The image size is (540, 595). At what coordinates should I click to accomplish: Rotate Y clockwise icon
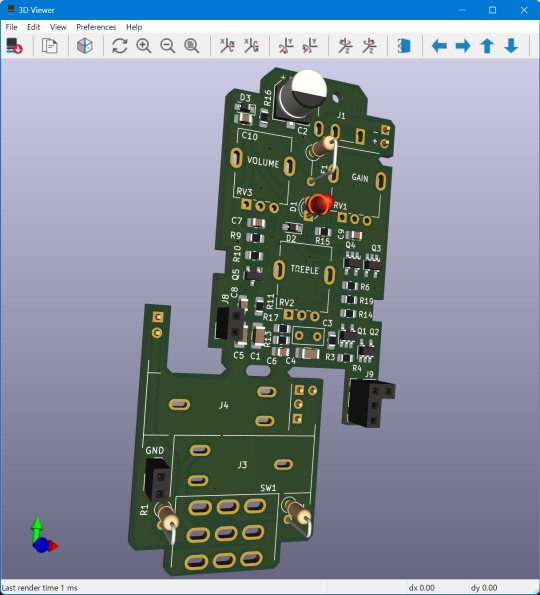[x=286, y=46]
